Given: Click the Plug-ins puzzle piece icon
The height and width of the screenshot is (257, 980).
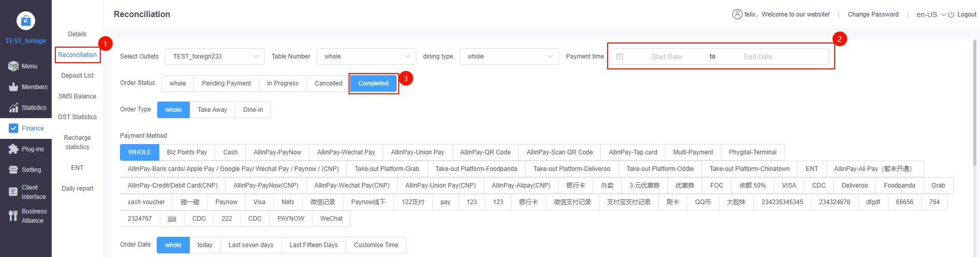Looking at the screenshot, I should pos(13,149).
